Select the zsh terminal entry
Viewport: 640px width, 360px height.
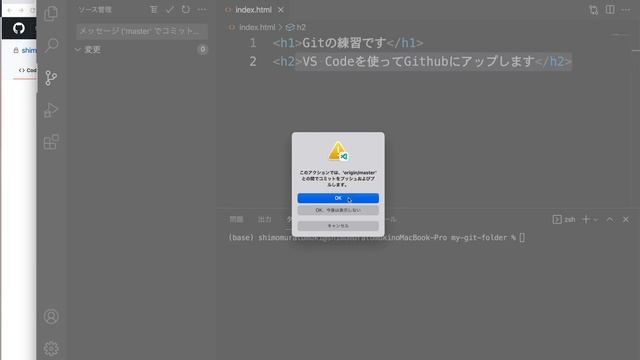point(564,220)
